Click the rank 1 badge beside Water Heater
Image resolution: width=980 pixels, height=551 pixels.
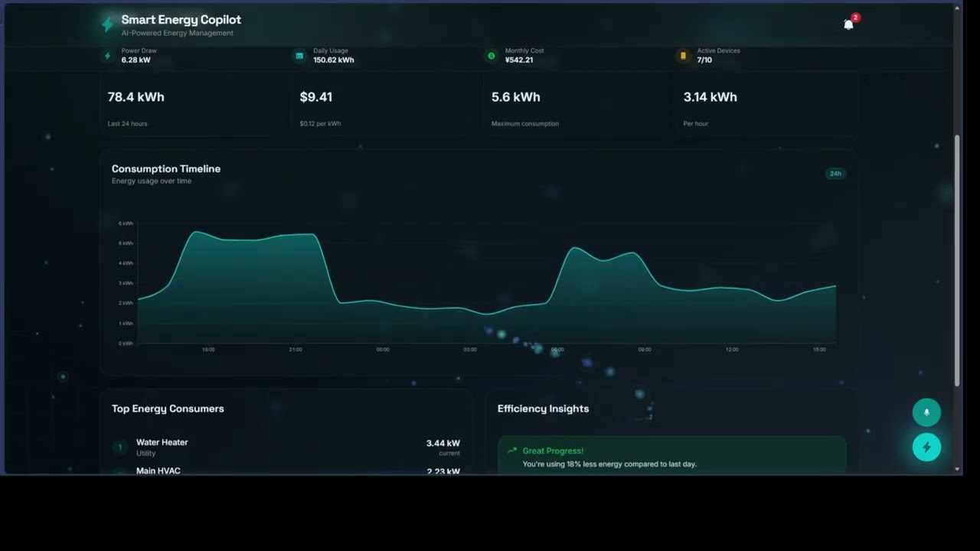pyautogui.click(x=120, y=448)
